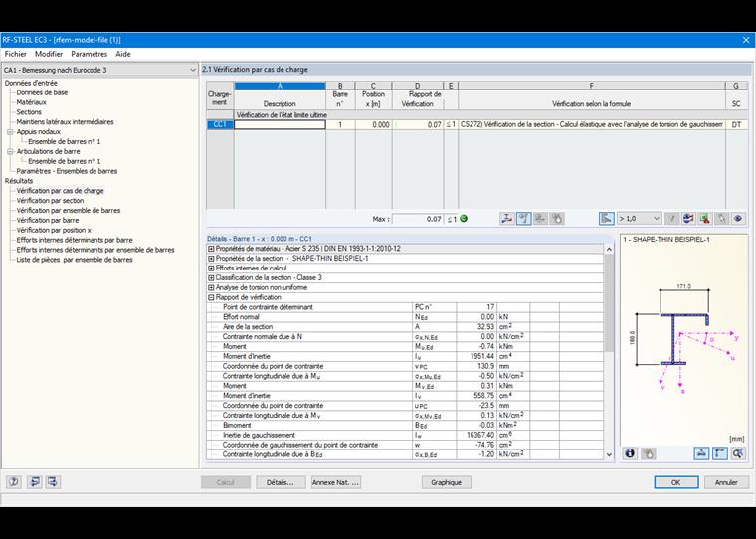
Task: Select Vérification par cas de charge item
Action: [61, 191]
